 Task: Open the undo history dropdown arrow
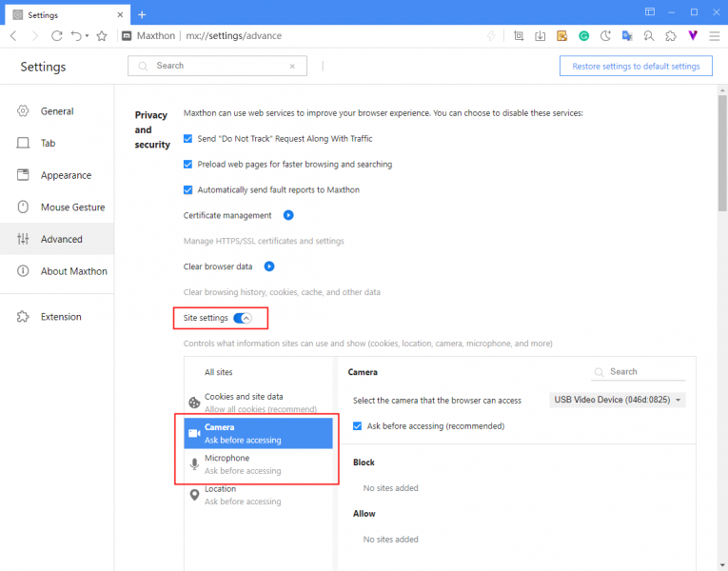(87, 36)
